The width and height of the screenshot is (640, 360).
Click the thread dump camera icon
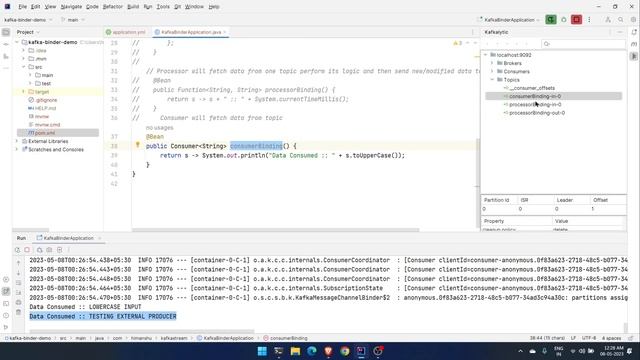click(49, 250)
